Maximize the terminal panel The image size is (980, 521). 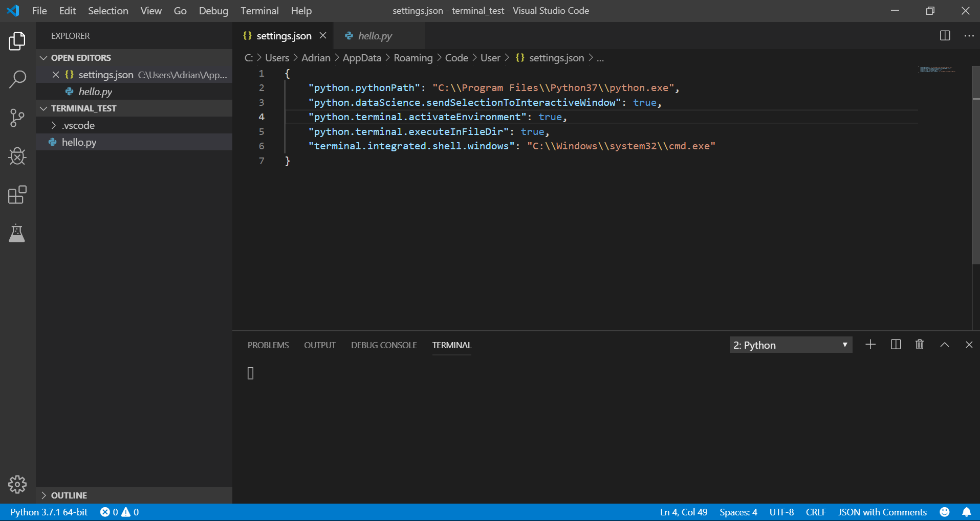point(944,344)
